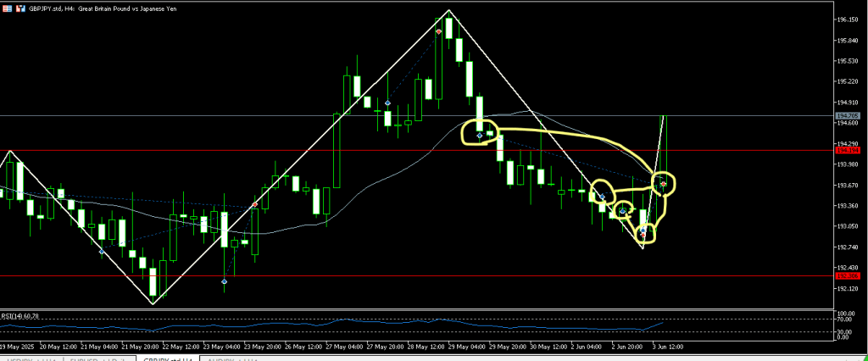Click the red trade marker near 23 May 20:00

[254, 205]
